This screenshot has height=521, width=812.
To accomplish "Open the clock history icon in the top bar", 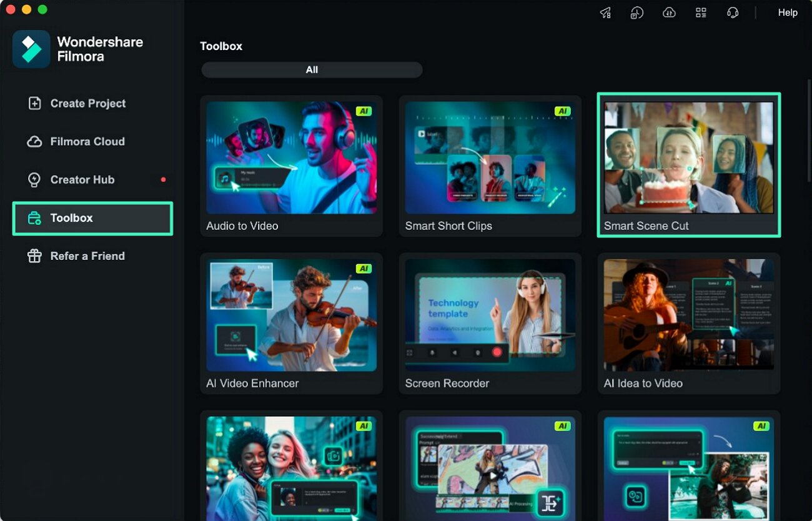I will coord(637,12).
